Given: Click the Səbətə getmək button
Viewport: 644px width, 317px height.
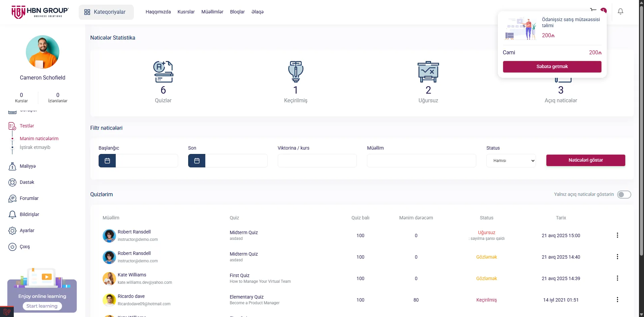Looking at the screenshot, I should pyautogui.click(x=552, y=66).
